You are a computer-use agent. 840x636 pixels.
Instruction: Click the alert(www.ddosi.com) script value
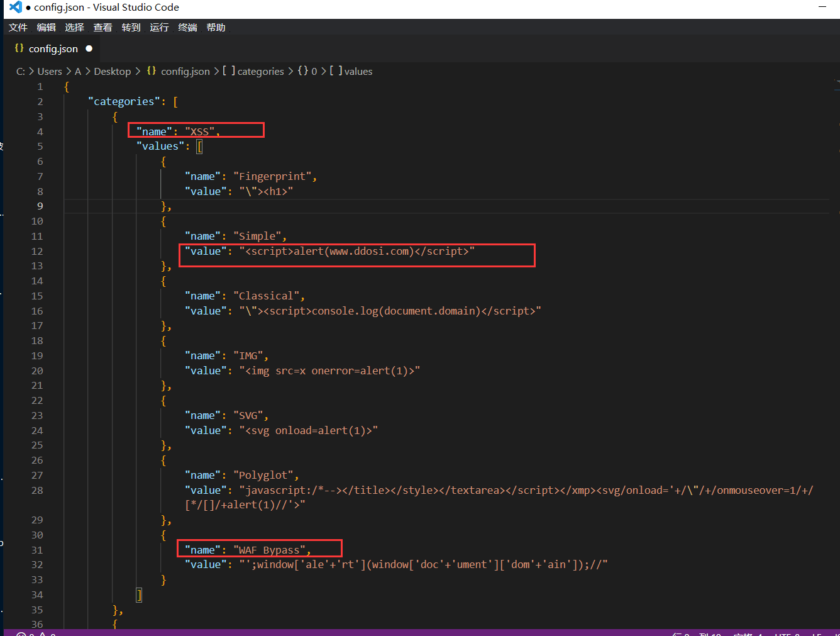coord(357,251)
